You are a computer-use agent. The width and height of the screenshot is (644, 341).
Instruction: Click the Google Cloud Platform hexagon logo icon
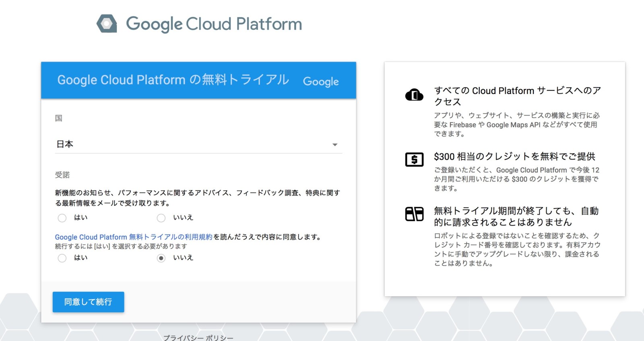(107, 24)
